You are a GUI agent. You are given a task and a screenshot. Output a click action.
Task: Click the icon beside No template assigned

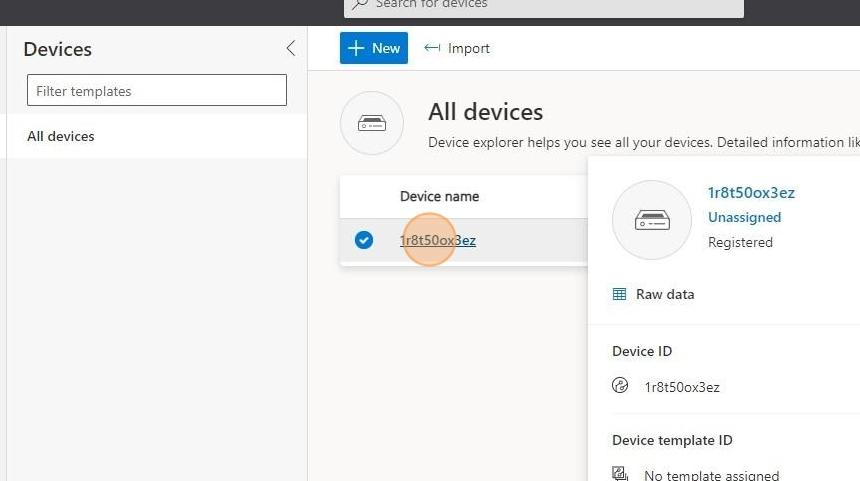click(x=620, y=474)
